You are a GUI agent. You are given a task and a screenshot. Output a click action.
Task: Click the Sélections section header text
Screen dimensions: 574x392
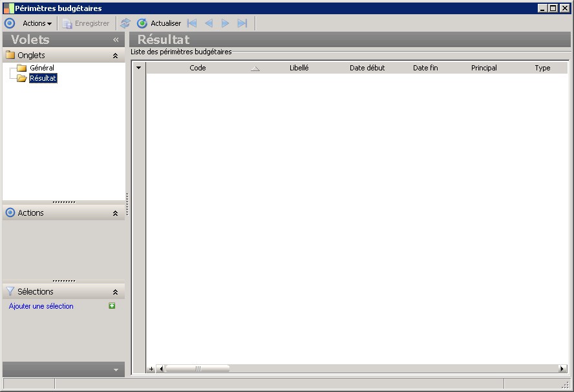36,291
